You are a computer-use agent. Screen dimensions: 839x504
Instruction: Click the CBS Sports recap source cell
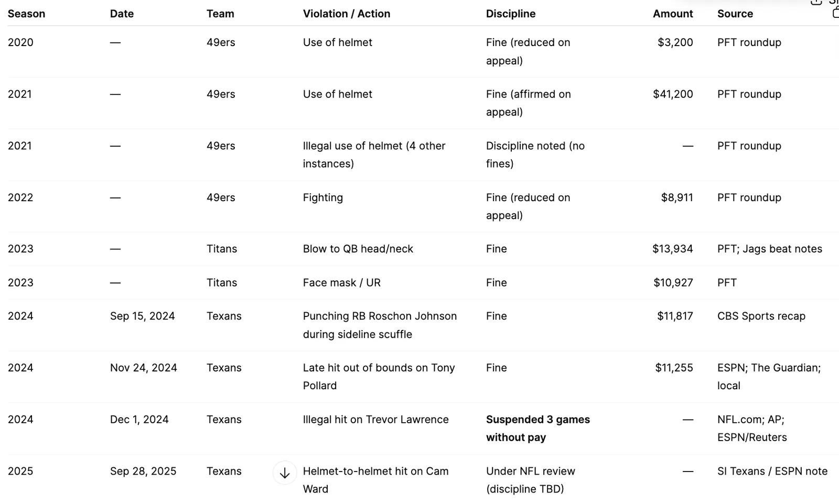tap(761, 316)
